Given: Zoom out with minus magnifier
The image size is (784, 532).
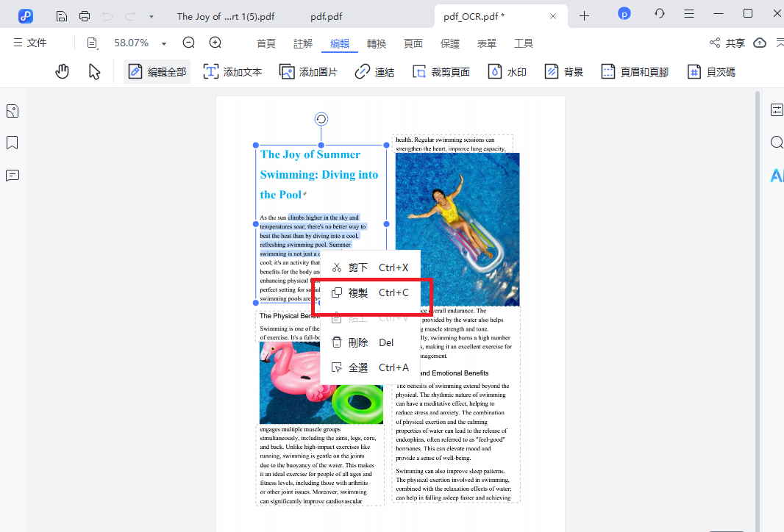Looking at the screenshot, I should click(189, 43).
